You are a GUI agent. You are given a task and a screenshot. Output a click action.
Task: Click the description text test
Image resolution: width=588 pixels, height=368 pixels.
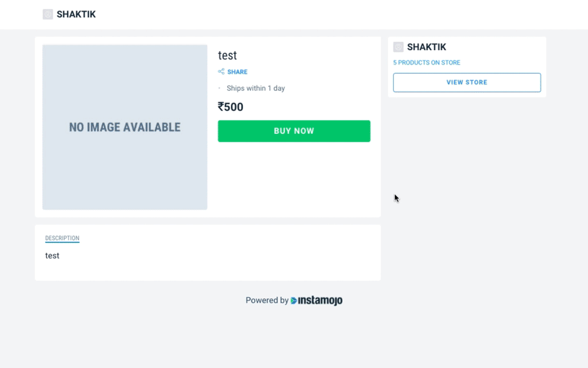pyautogui.click(x=52, y=256)
